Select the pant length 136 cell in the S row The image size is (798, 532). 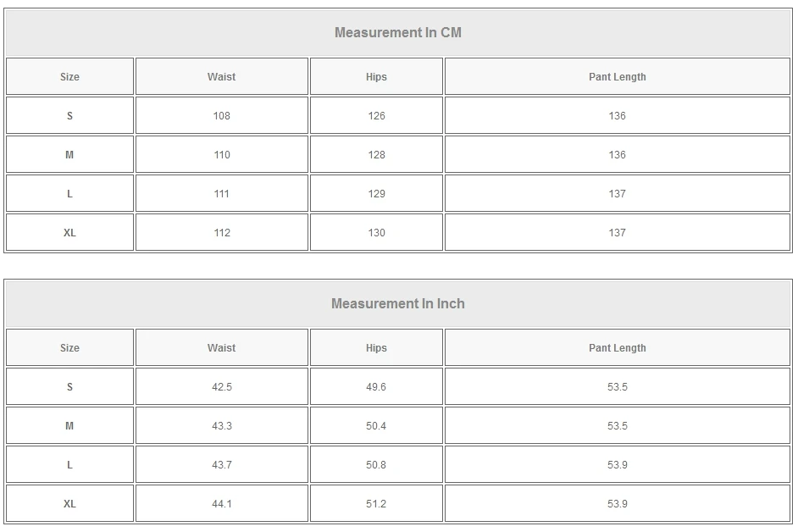(x=617, y=116)
